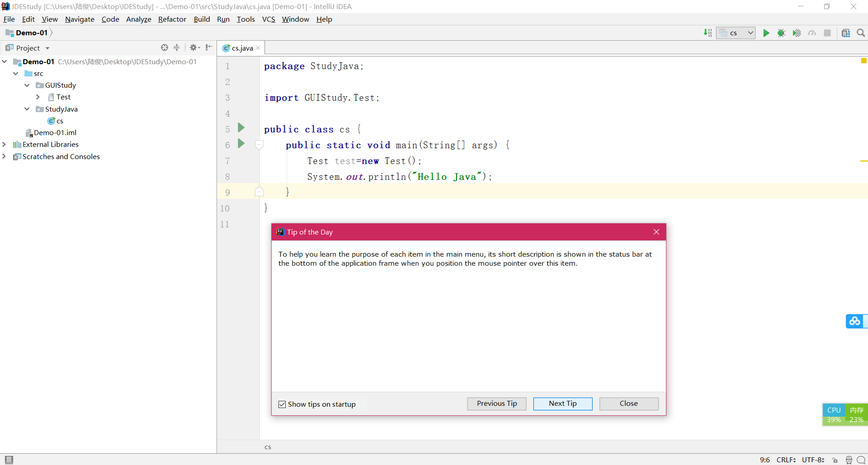Click the inspector hector icon in status bar

849,460
